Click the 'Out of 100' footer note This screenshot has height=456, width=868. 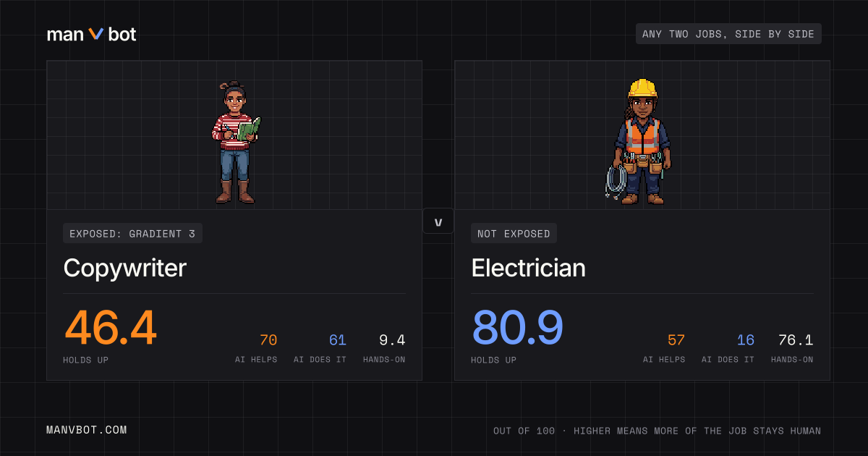658,431
